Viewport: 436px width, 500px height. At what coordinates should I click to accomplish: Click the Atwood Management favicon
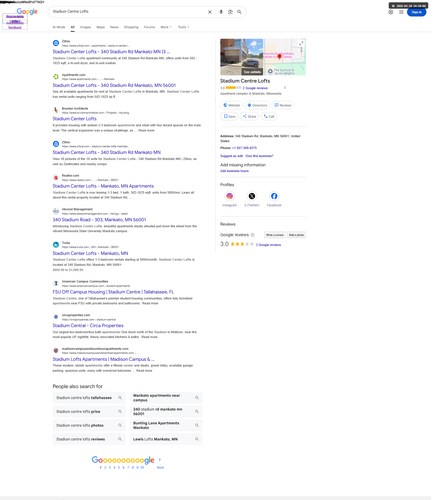click(56, 211)
